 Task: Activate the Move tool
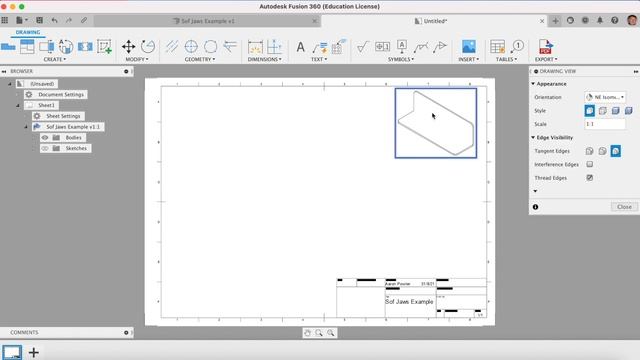(x=128, y=47)
